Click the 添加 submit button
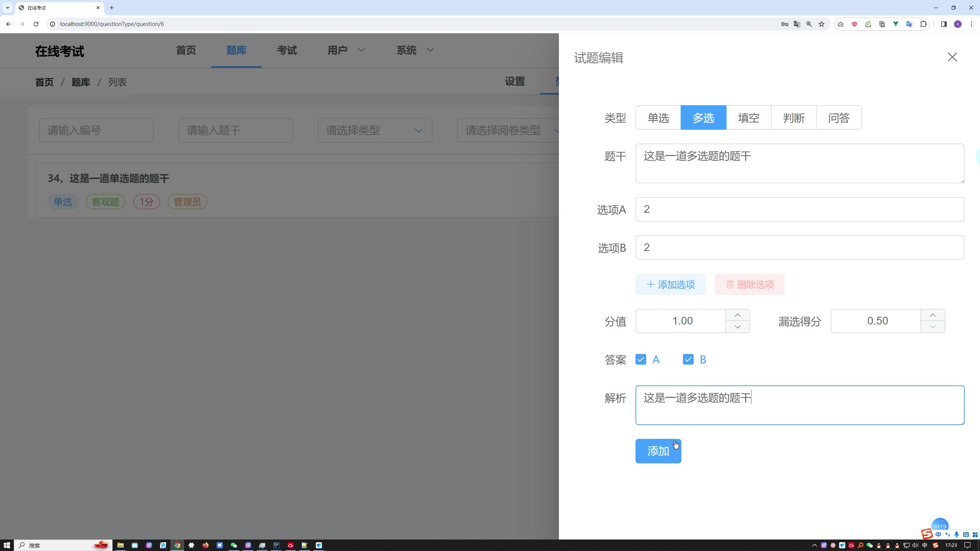The width and height of the screenshot is (980, 551). 658,451
